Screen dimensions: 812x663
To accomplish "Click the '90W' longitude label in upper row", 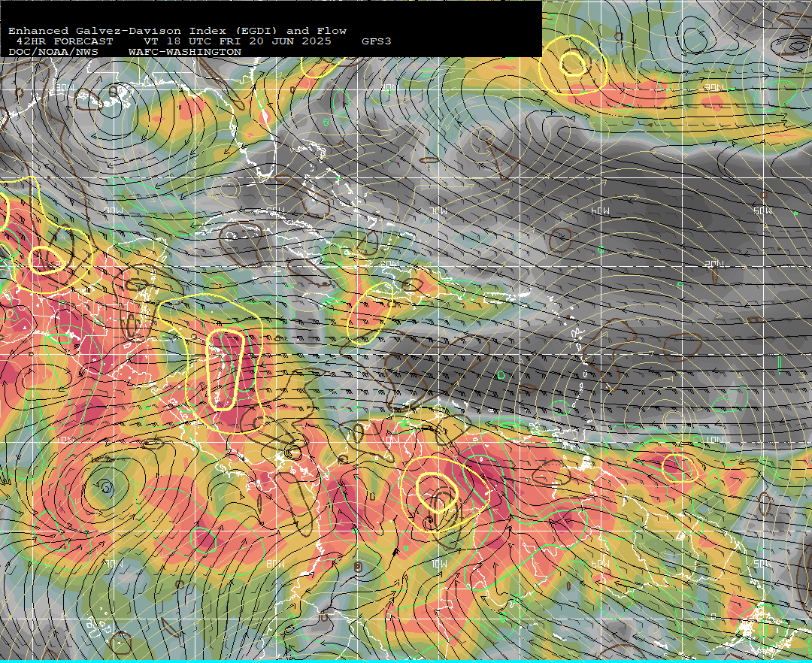I will click(114, 210).
